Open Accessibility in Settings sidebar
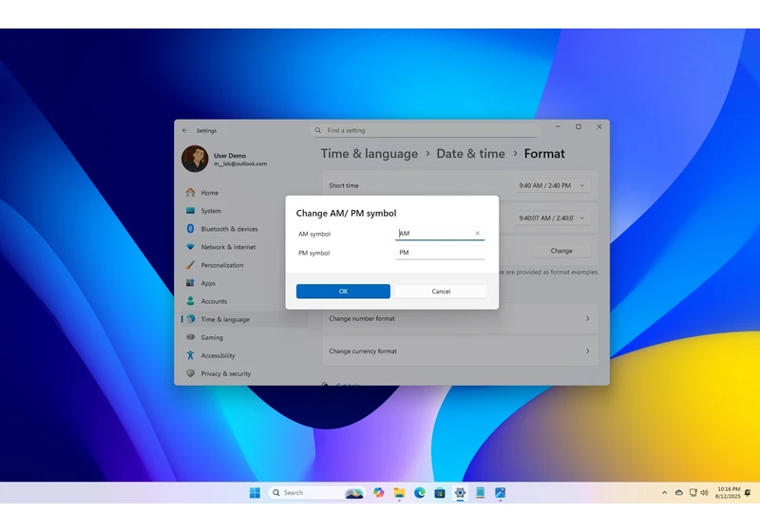Screen dimensions: 760x532 tap(244, 355)
